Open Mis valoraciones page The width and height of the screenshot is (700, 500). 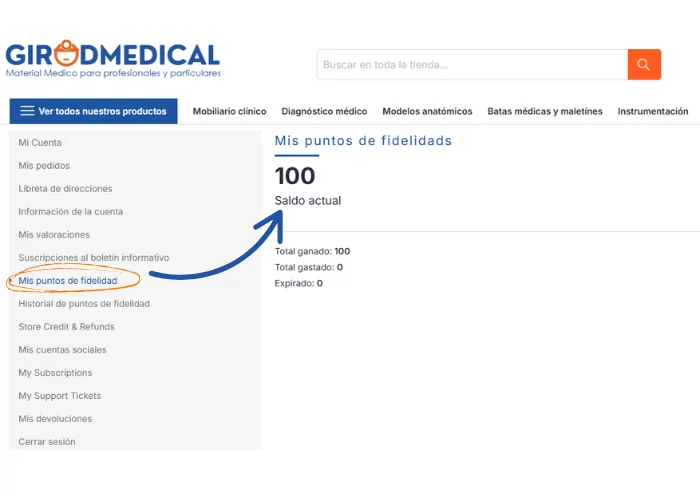54,235
